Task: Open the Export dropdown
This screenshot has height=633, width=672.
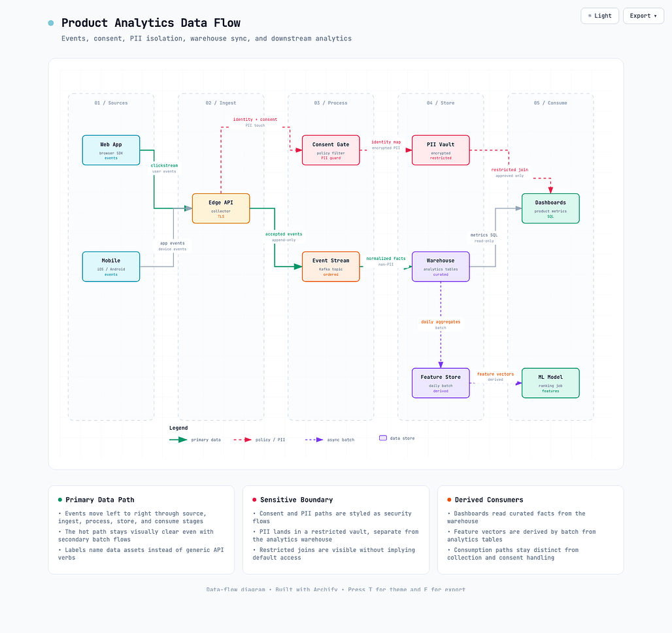Action: (643, 16)
